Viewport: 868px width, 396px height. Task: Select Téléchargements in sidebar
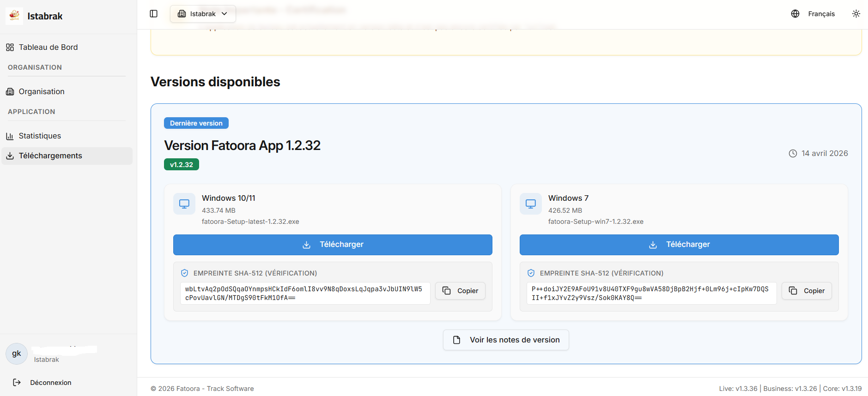[67, 156]
